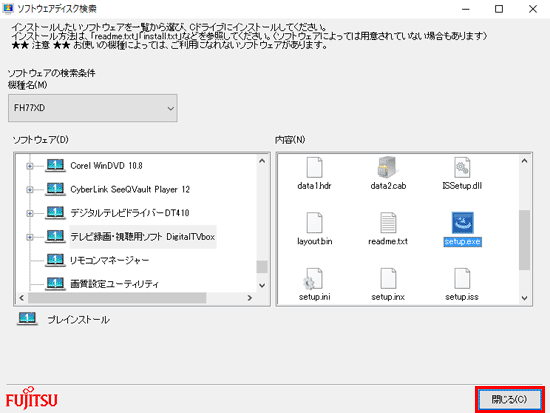
Task: Click software list scroll right arrow
Action: coord(250,298)
